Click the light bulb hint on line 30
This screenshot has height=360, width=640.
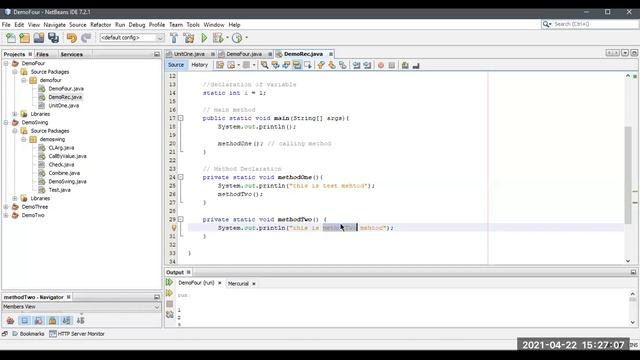click(x=174, y=228)
